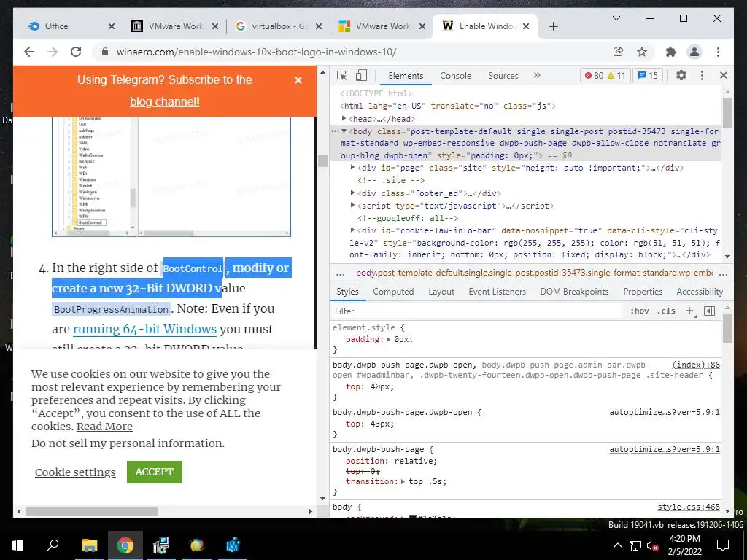
Task: Show hidden system tray icons chevron
Action: tap(617, 545)
